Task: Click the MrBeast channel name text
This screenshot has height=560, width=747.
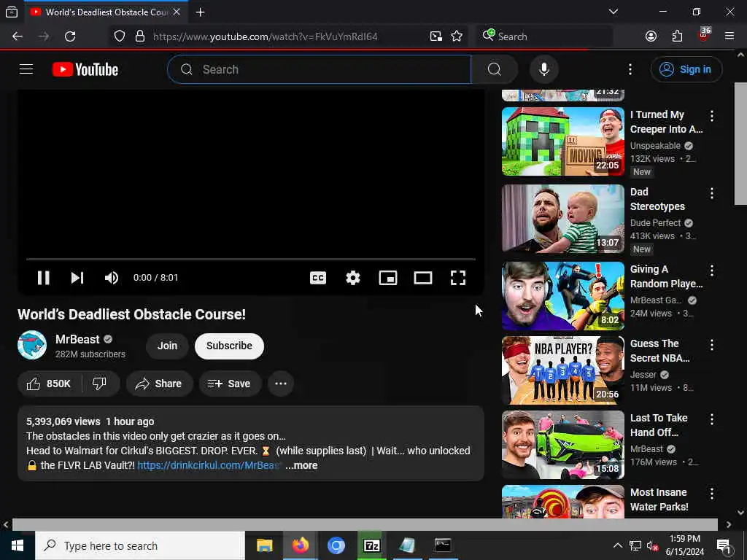Action: tap(77, 339)
